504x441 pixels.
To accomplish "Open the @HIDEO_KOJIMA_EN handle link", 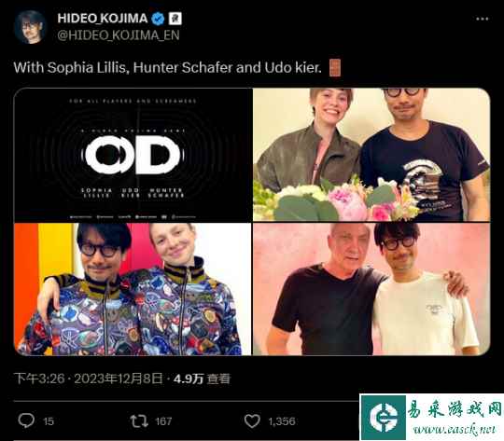I will coord(119,35).
